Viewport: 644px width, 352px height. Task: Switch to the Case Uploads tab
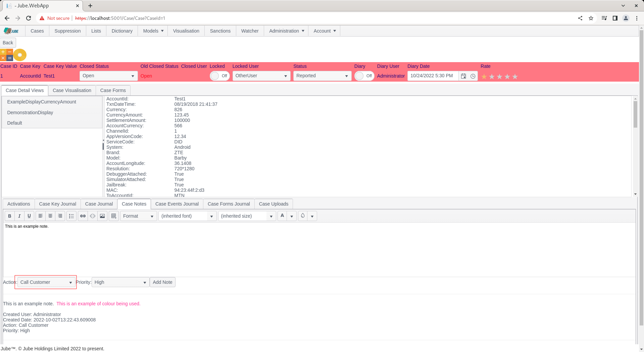point(274,204)
